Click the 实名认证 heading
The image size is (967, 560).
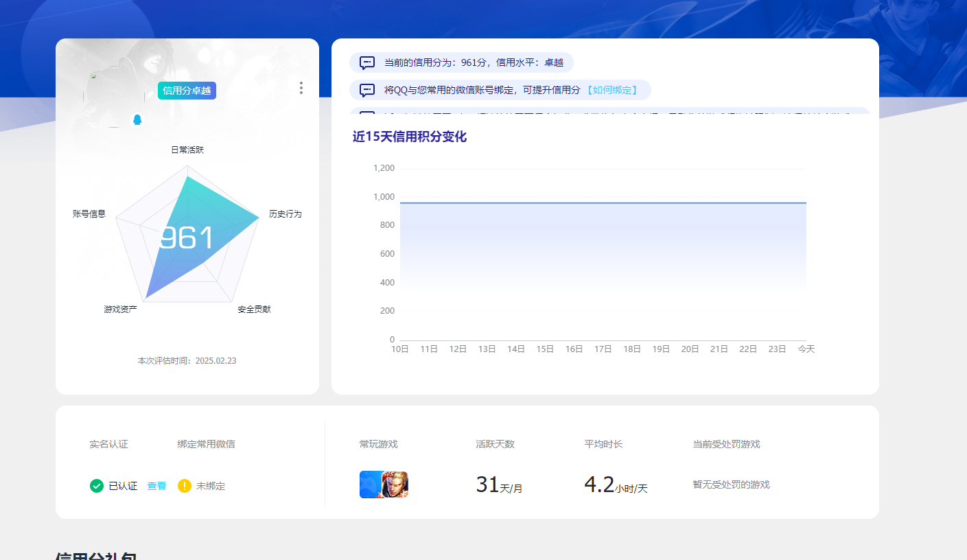pos(108,444)
